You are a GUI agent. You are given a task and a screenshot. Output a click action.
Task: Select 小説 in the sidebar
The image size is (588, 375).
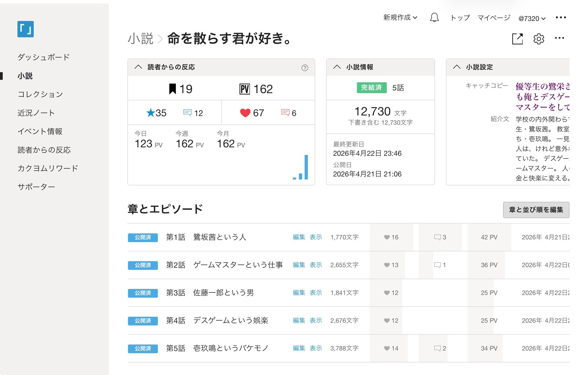pyautogui.click(x=25, y=76)
